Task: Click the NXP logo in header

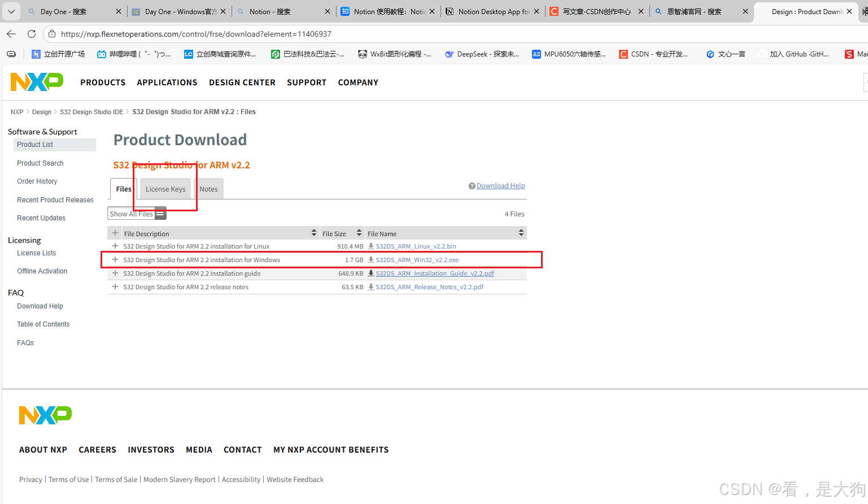Action: [x=37, y=82]
